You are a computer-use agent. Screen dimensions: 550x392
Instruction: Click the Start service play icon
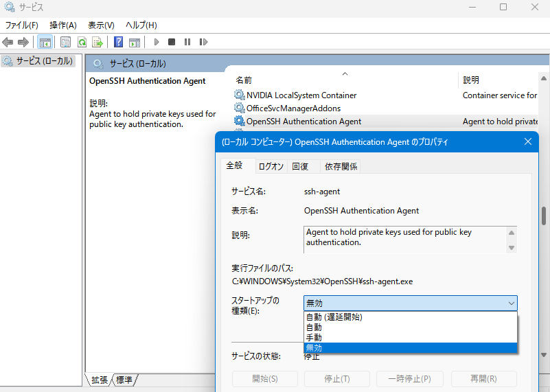157,42
